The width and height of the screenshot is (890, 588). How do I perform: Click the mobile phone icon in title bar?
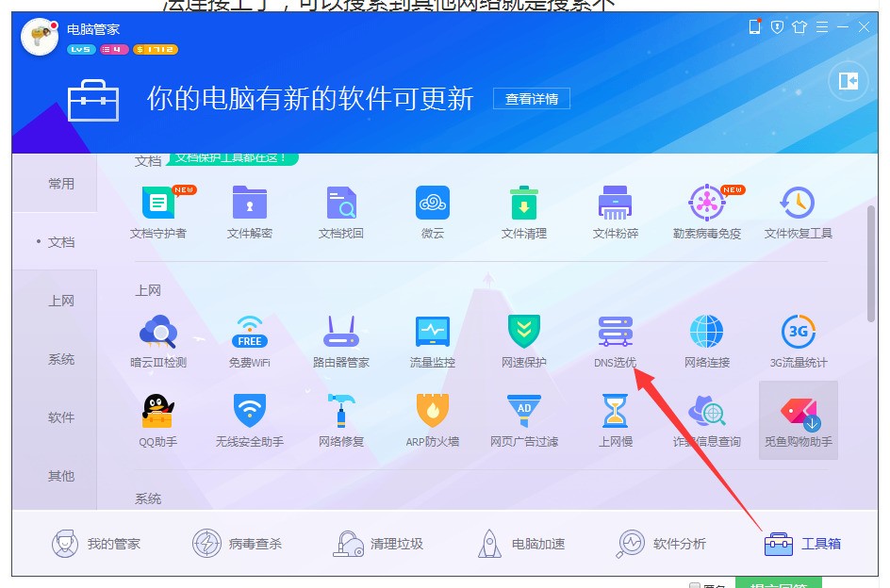[755, 26]
